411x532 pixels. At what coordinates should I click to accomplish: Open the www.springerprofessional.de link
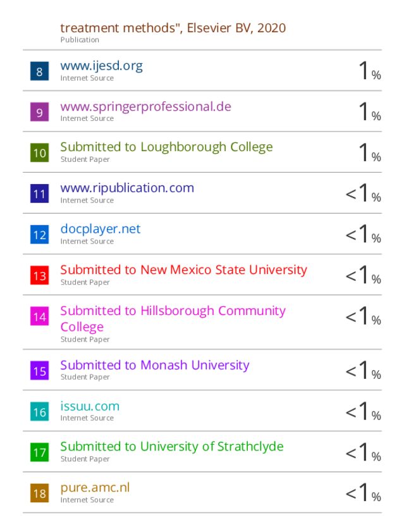pyautogui.click(x=146, y=106)
